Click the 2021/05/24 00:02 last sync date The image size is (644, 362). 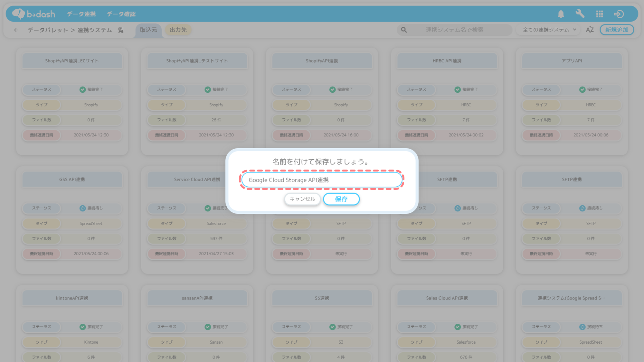coord(466,135)
